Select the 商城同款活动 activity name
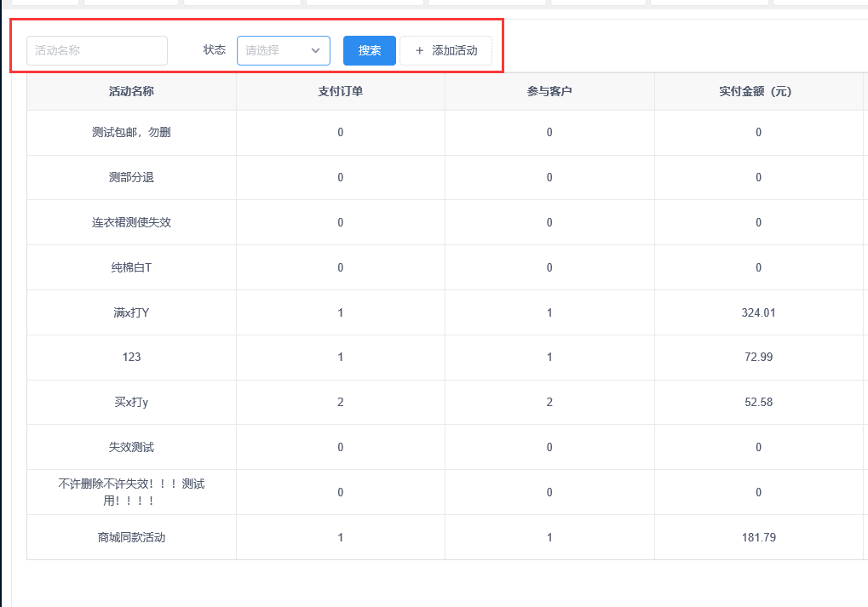 (131, 538)
